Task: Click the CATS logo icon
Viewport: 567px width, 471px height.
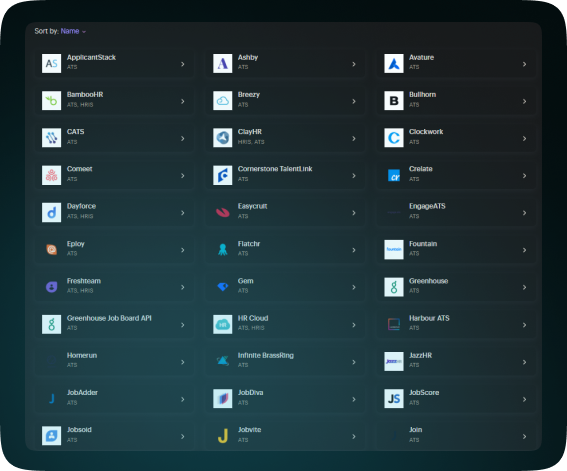Action: pyautogui.click(x=51, y=138)
